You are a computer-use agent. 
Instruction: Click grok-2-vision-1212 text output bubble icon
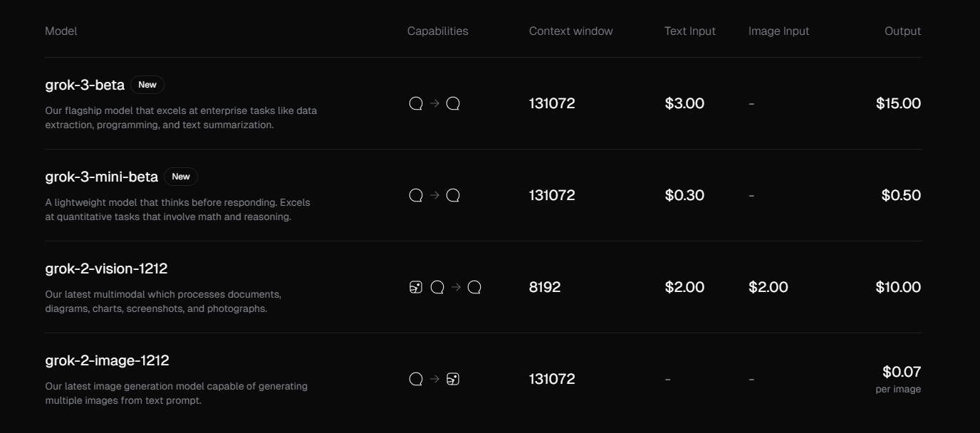(474, 287)
